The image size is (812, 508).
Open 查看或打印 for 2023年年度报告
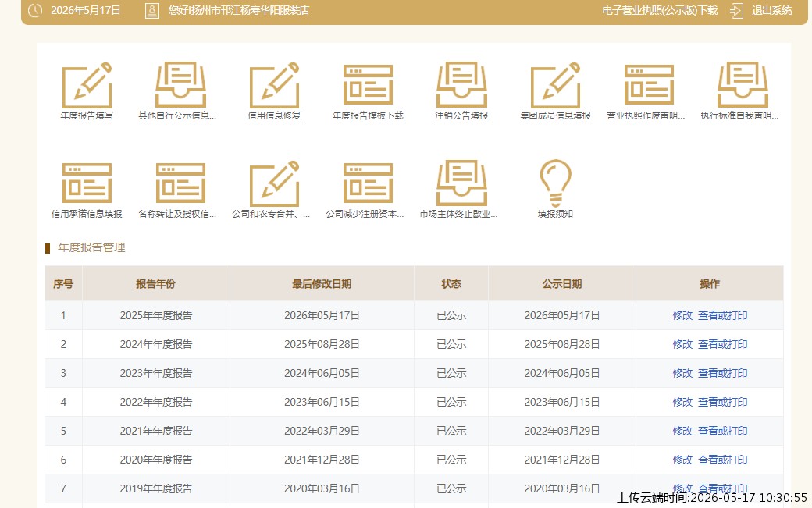[722, 374]
